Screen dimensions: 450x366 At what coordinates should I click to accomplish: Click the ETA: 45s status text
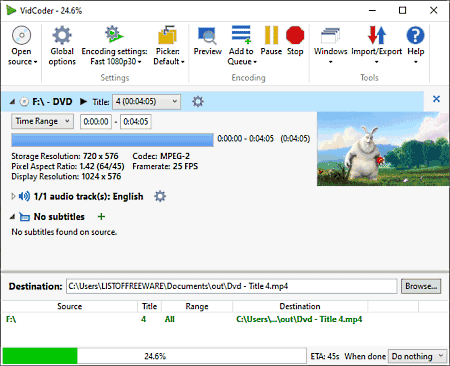[x=325, y=356]
